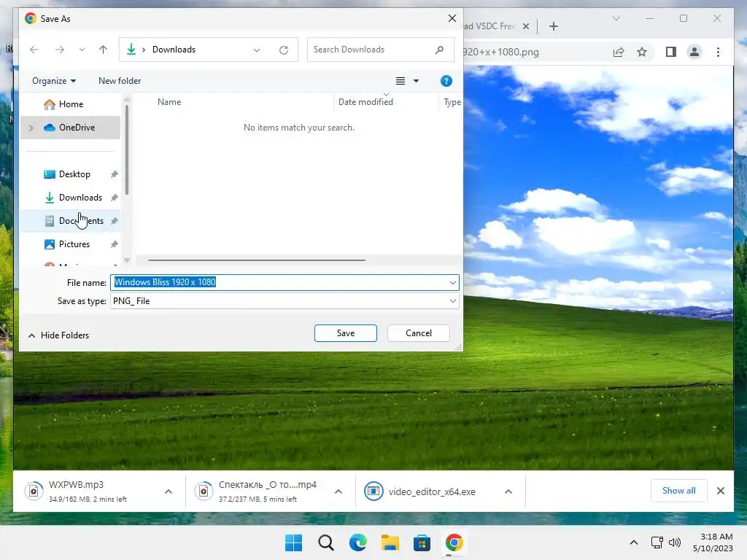747x560 pixels.
Task: Click the file list horizontal scrollbar
Action: tap(256, 260)
